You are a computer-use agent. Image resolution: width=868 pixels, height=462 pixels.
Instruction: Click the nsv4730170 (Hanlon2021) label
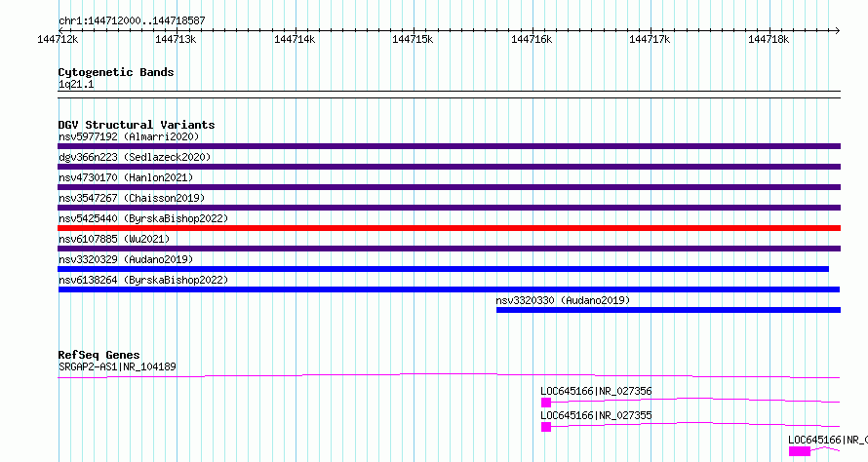126,177
